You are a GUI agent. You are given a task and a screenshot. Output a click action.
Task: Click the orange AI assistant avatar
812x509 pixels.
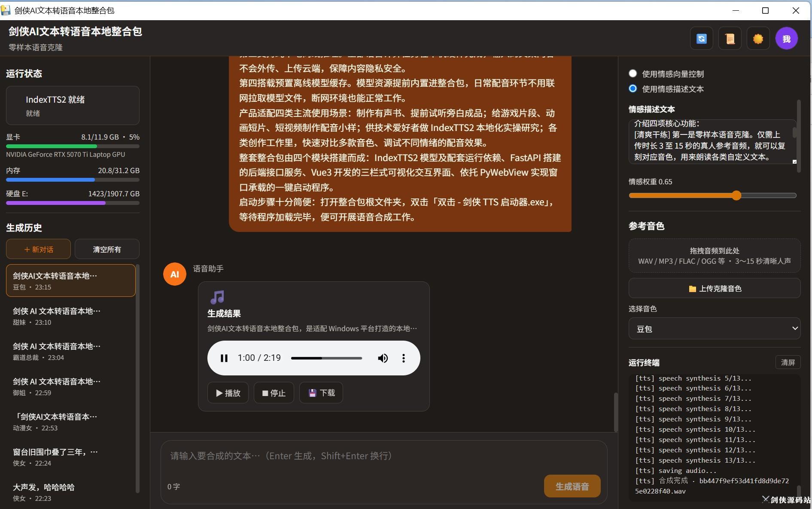pyautogui.click(x=174, y=274)
